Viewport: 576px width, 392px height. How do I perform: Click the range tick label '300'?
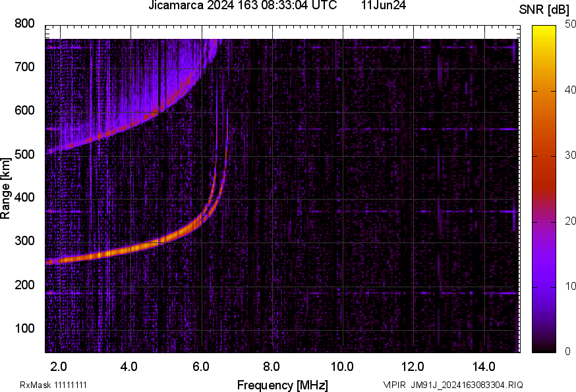coord(24,241)
